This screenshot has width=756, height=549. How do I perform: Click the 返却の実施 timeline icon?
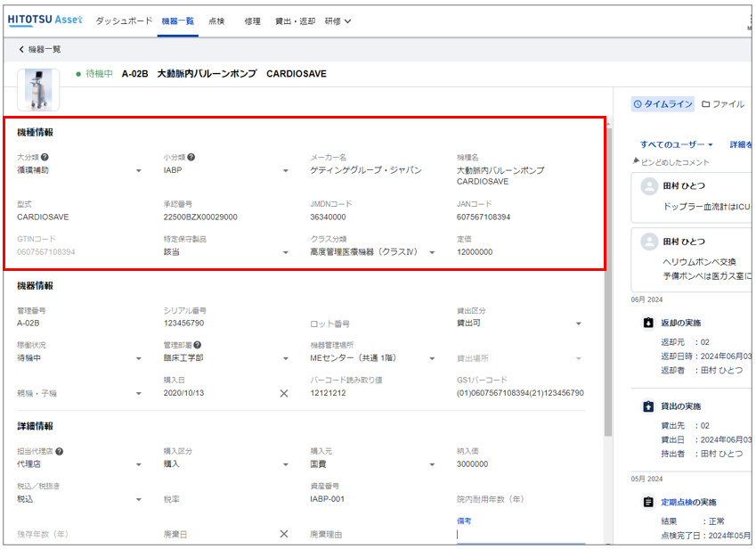click(648, 323)
